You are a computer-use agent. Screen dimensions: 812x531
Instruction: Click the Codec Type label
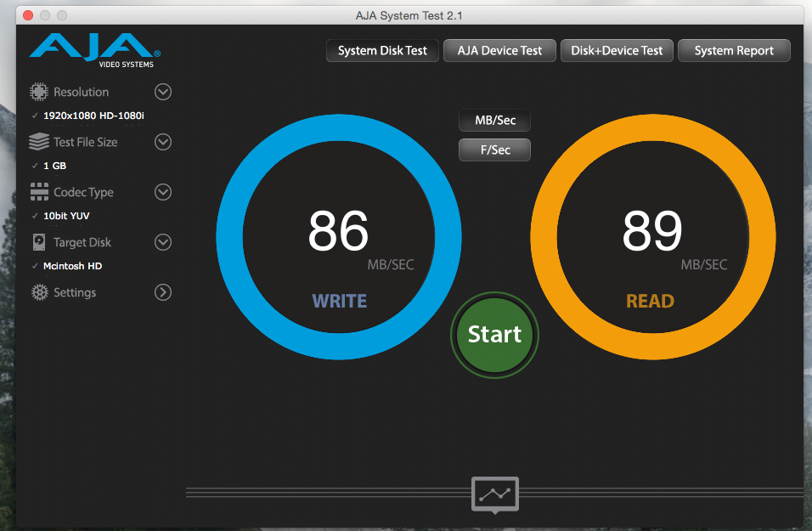(83, 192)
